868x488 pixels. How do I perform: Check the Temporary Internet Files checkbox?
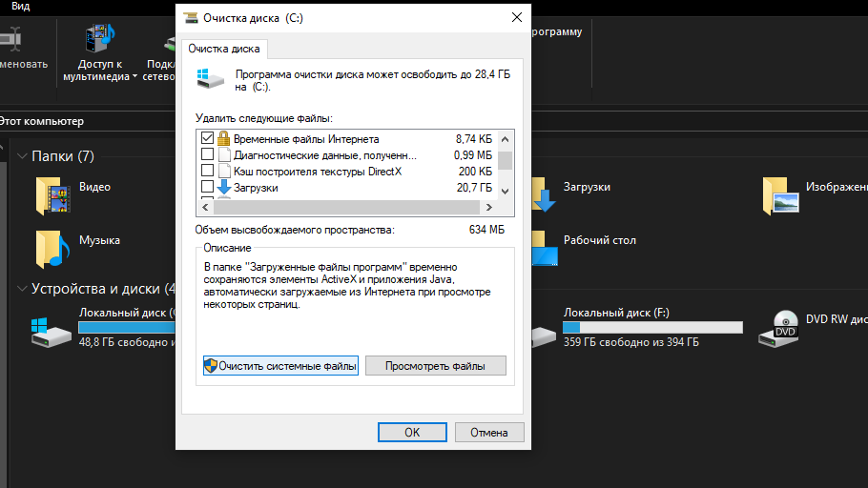208,138
